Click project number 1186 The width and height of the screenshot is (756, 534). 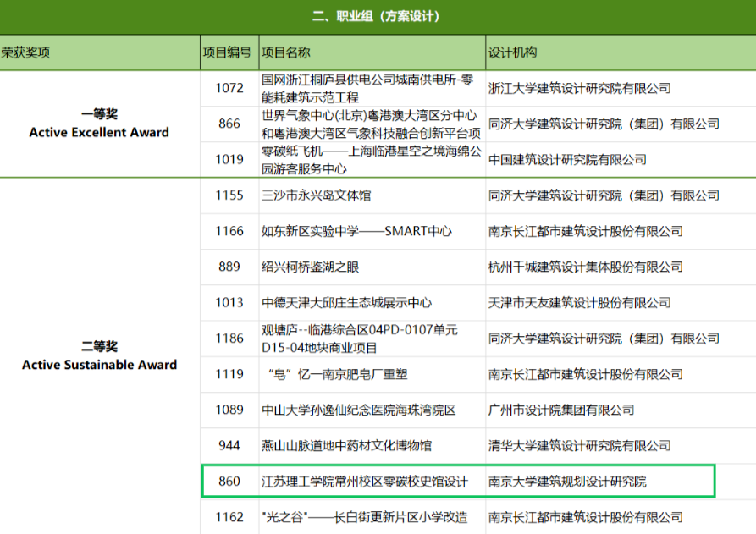pyautogui.click(x=229, y=339)
